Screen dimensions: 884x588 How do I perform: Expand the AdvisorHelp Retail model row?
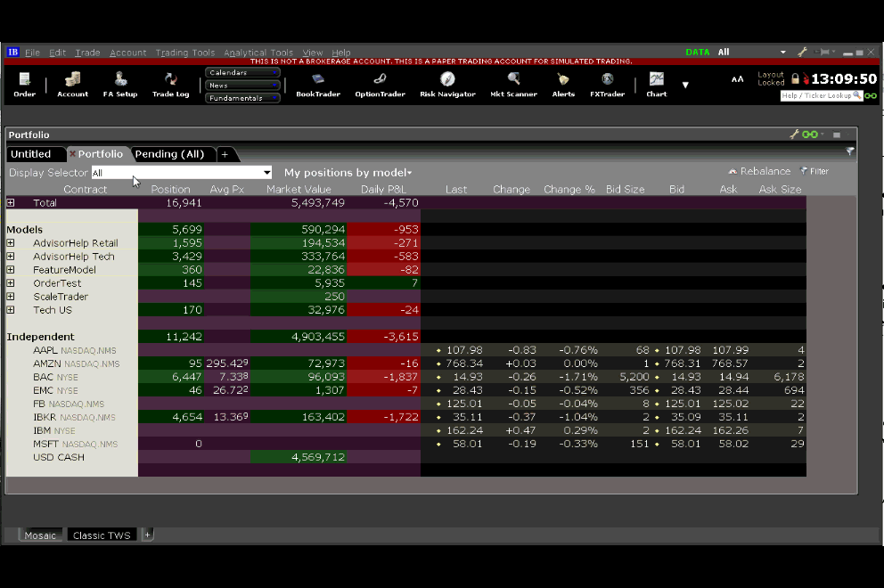coord(11,243)
